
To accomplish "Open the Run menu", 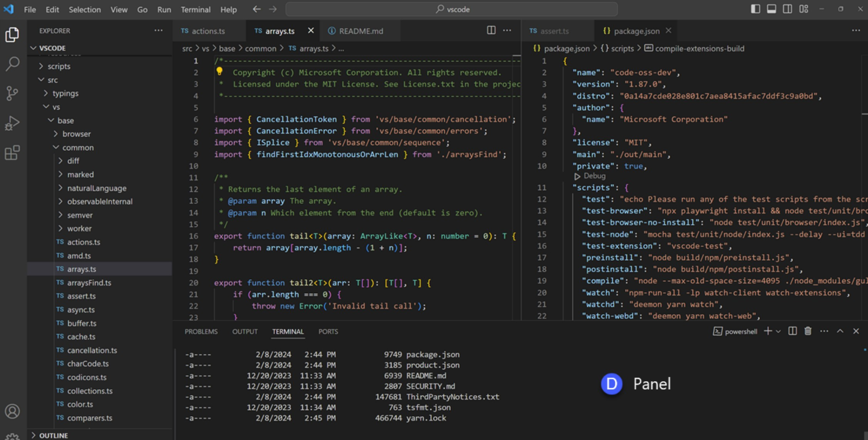I will pos(164,10).
